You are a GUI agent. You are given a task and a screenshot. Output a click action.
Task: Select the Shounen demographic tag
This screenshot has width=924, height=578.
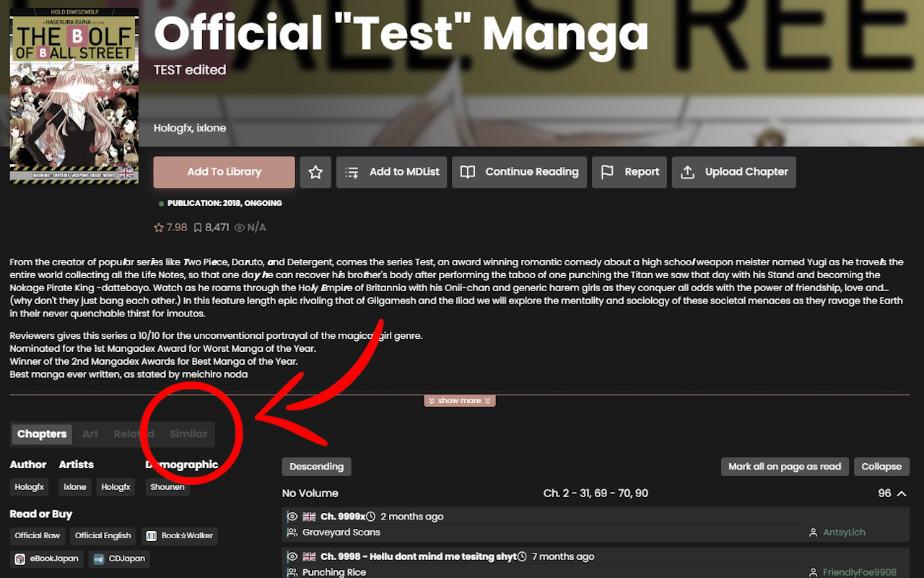167,487
